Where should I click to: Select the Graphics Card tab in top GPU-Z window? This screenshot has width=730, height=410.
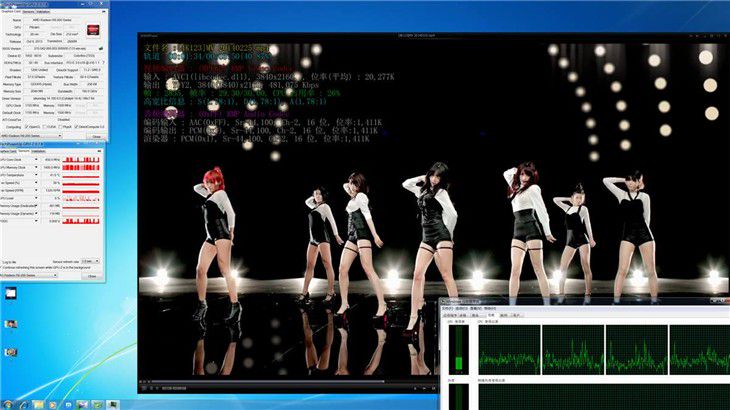pos(10,11)
